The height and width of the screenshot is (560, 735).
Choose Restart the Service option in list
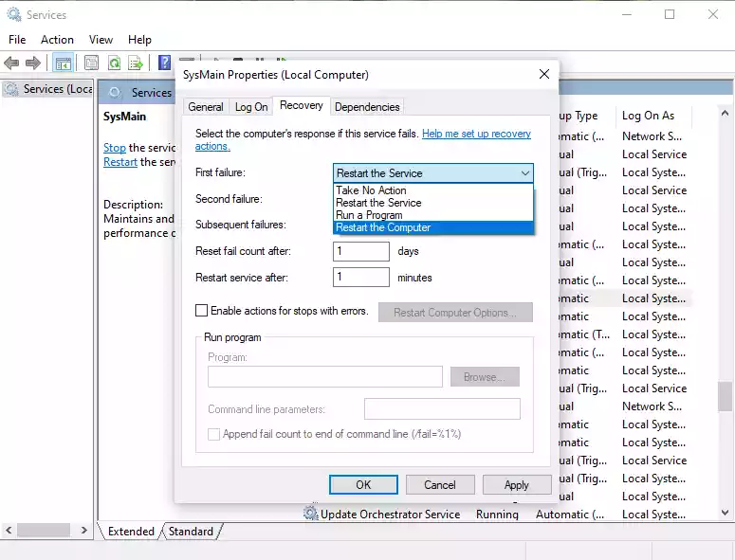coord(433,203)
